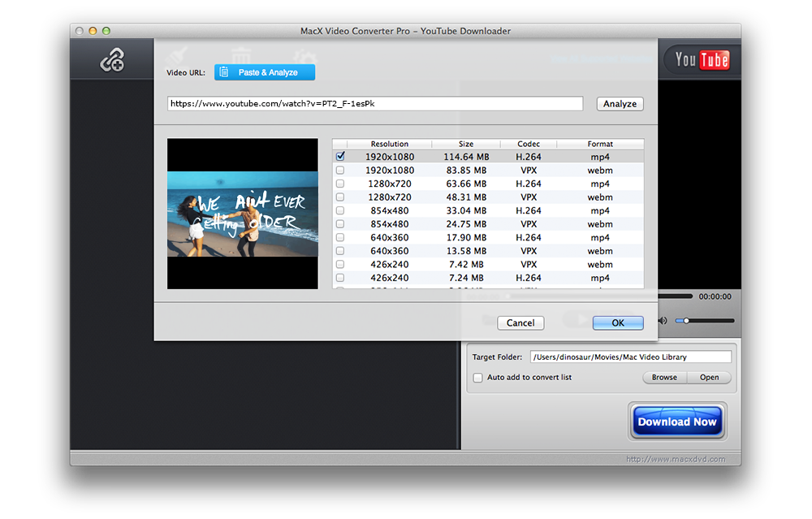Select the 640x360 mp4 checkbox
Image resolution: width=812 pixels, height=519 pixels.
click(340, 237)
